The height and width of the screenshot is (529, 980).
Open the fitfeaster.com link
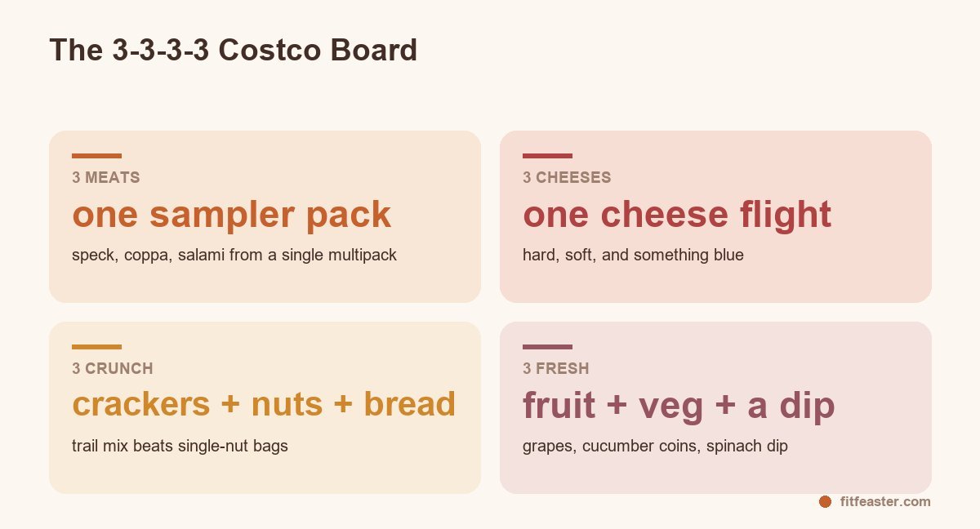tap(885, 501)
